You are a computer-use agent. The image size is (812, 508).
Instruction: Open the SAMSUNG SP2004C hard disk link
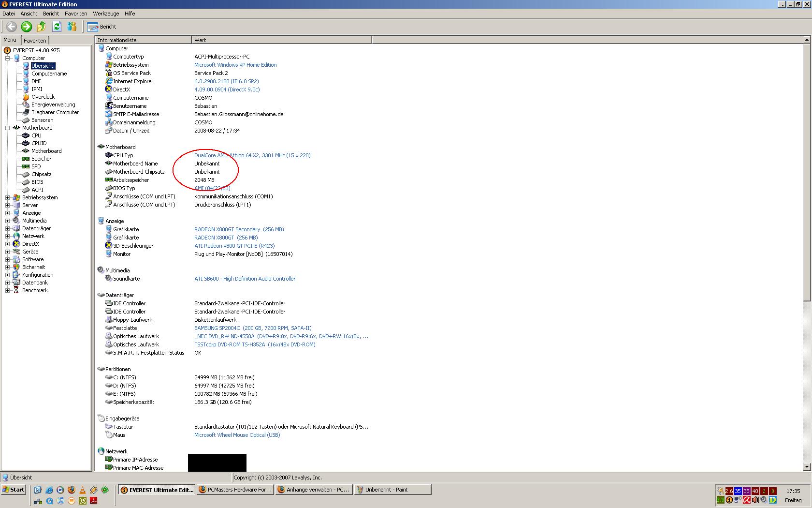pyautogui.click(x=253, y=328)
